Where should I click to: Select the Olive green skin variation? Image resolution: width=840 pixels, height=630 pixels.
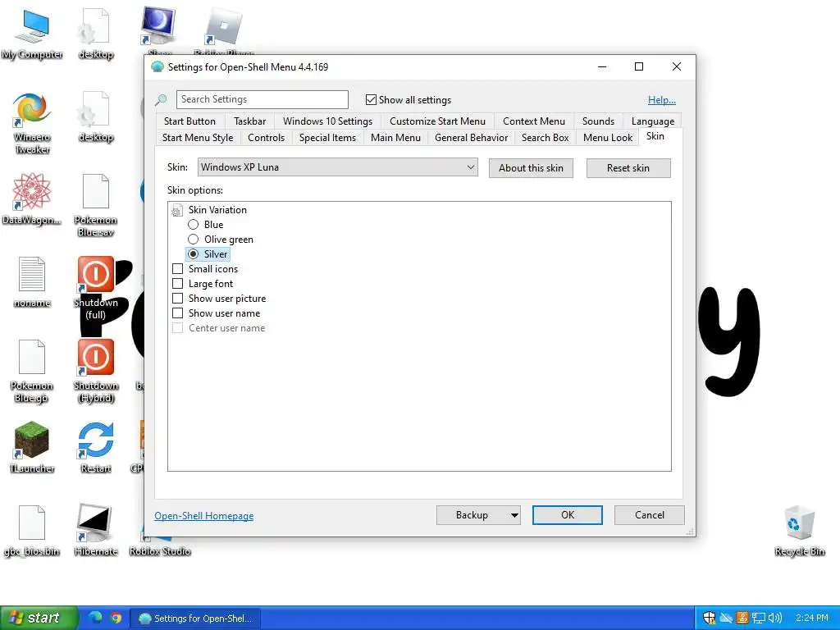(x=194, y=240)
